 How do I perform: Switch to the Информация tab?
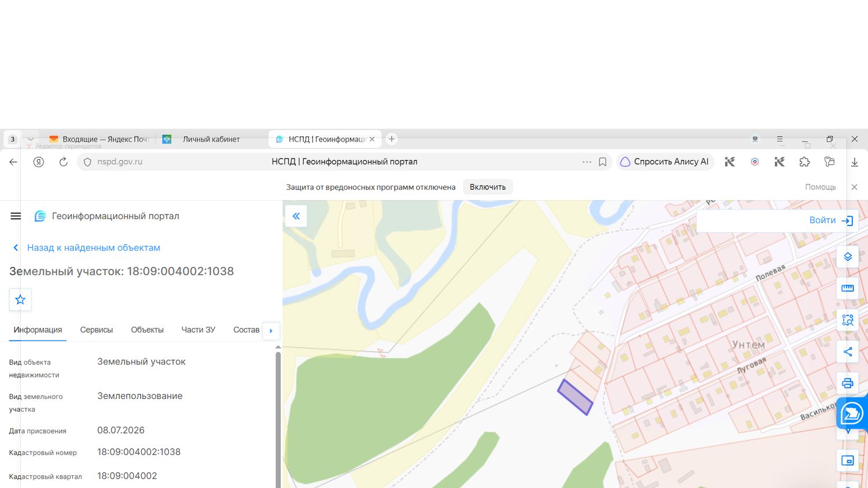pos(38,330)
